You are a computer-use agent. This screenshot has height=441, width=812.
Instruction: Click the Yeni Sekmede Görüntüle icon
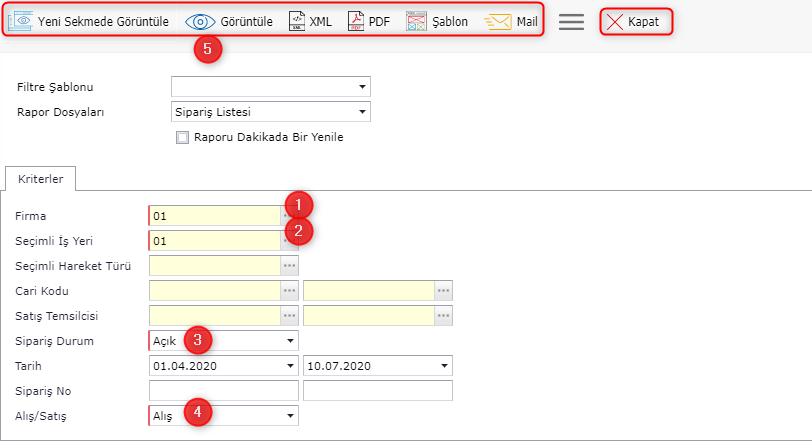pyautogui.click(x=21, y=22)
